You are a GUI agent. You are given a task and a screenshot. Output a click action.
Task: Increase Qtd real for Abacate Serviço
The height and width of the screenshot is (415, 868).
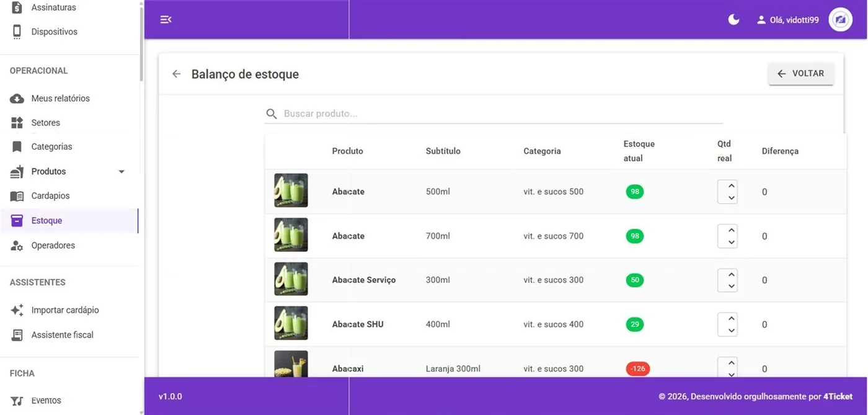coord(732,274)
